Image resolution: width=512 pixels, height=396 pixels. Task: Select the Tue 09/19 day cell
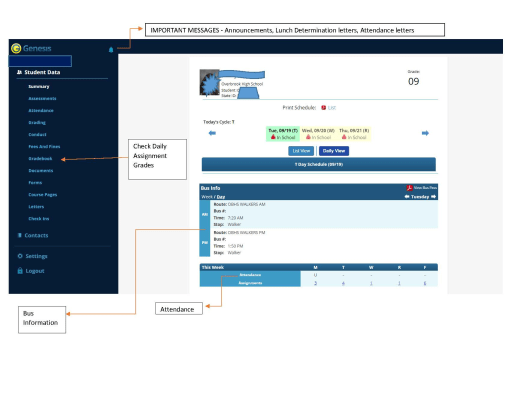tap(283, 134)
